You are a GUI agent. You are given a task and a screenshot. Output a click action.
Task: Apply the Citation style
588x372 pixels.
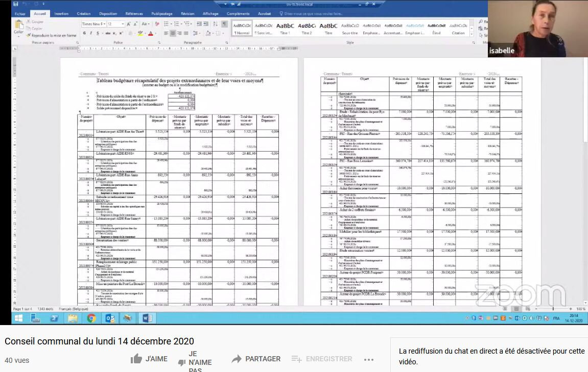click(x=458, y=29)
